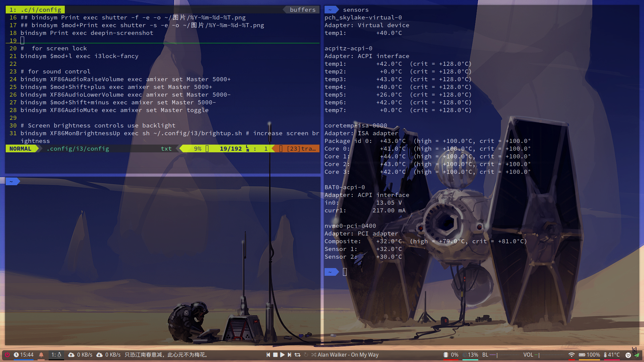Toggle shuffle playback mode

click(x=313, y=355)
